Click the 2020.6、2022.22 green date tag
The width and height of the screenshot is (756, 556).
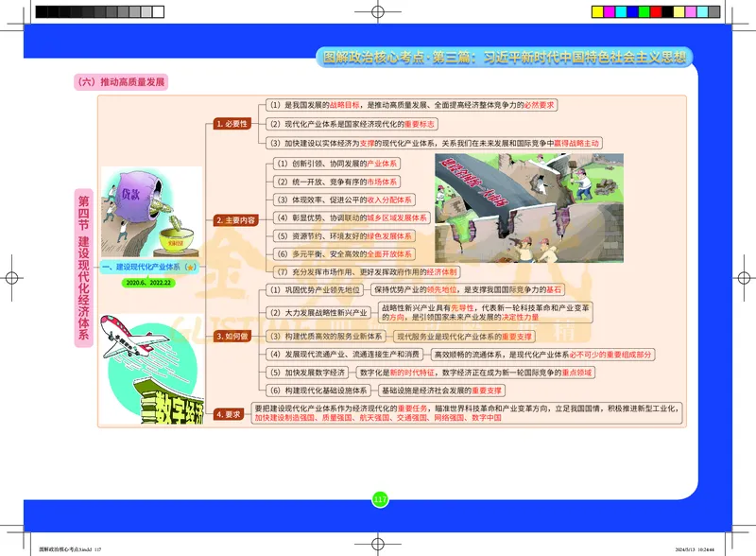(x=147, y=282)
